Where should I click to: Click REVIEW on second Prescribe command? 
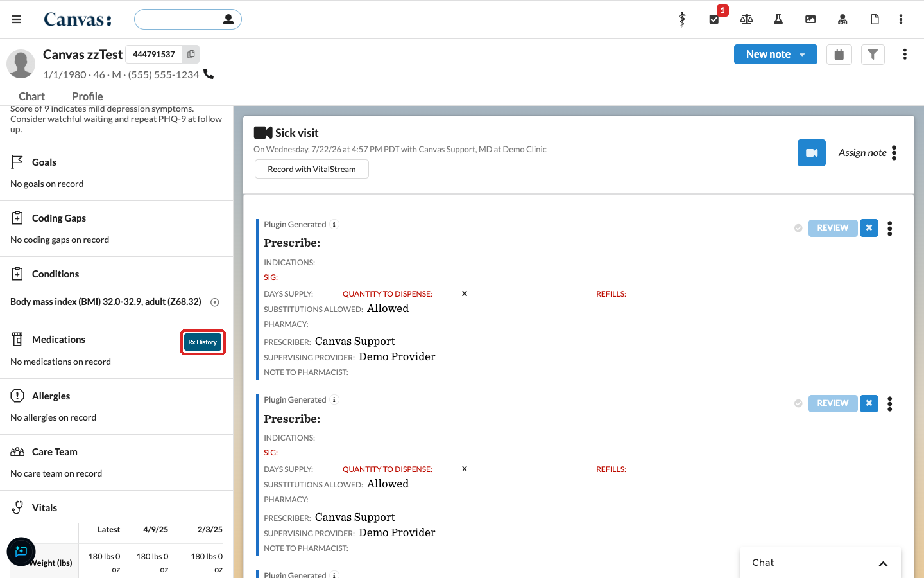[833, 403]
